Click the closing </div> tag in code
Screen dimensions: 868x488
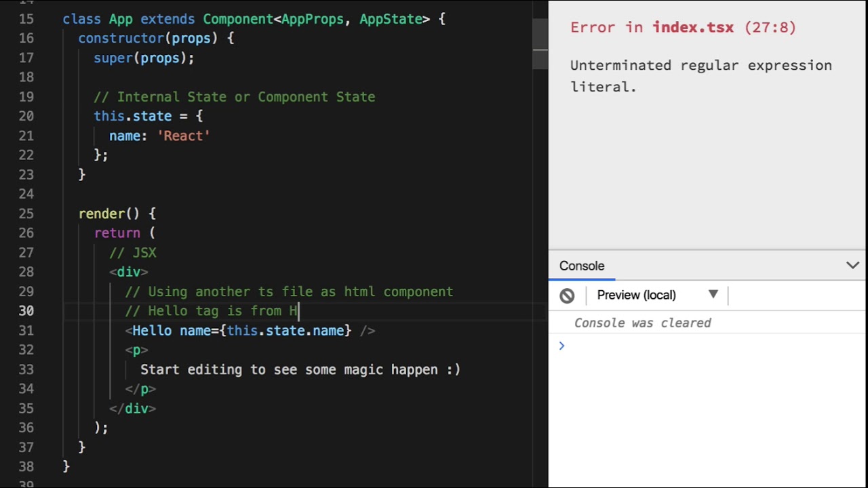[x=132, y=408]
